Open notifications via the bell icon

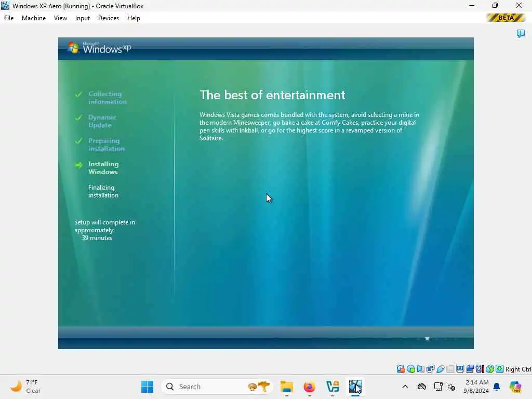[x=497, y=387]
